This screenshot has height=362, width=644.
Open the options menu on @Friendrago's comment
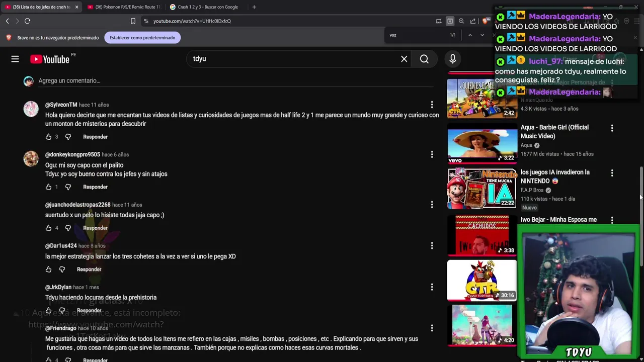pos(432,328)
